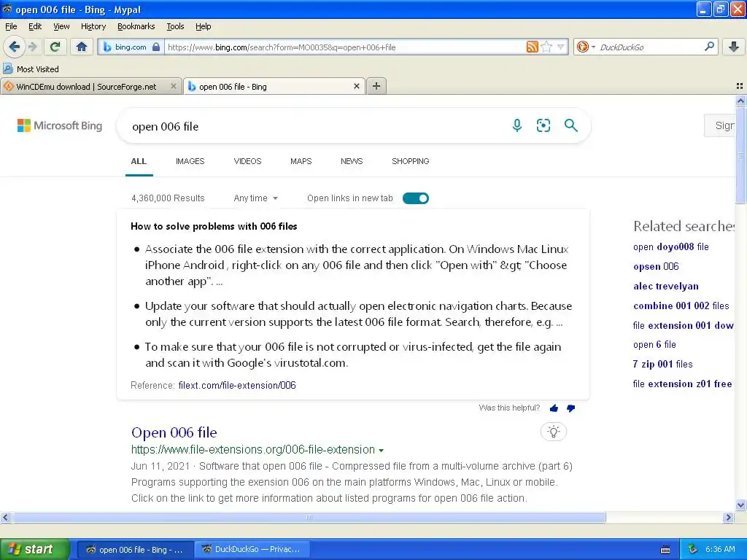The width and height of the screenshot is (747, 560).
Task: Reload the current page
Action: 55,47
